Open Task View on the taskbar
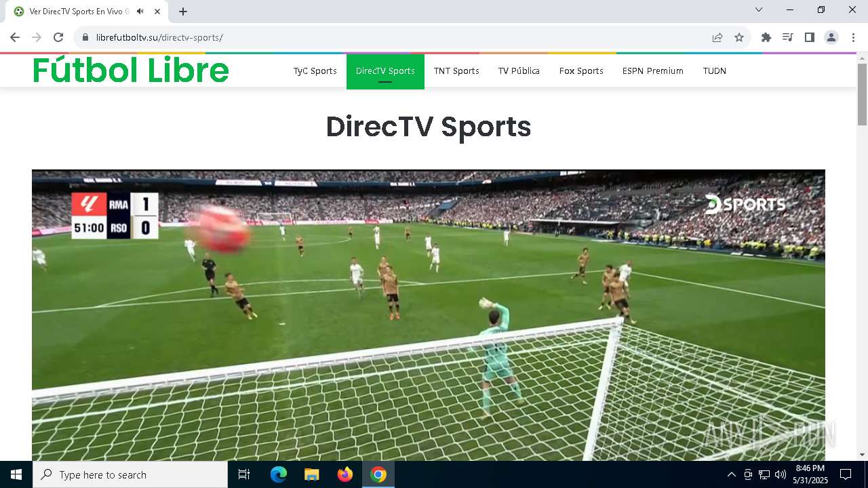 click(x=244, y=474)
